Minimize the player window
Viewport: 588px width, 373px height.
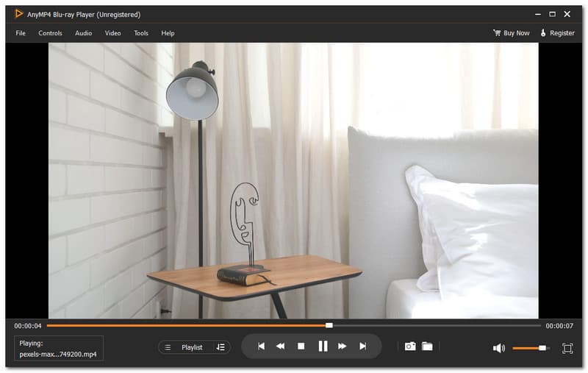(x=538, y=14)
